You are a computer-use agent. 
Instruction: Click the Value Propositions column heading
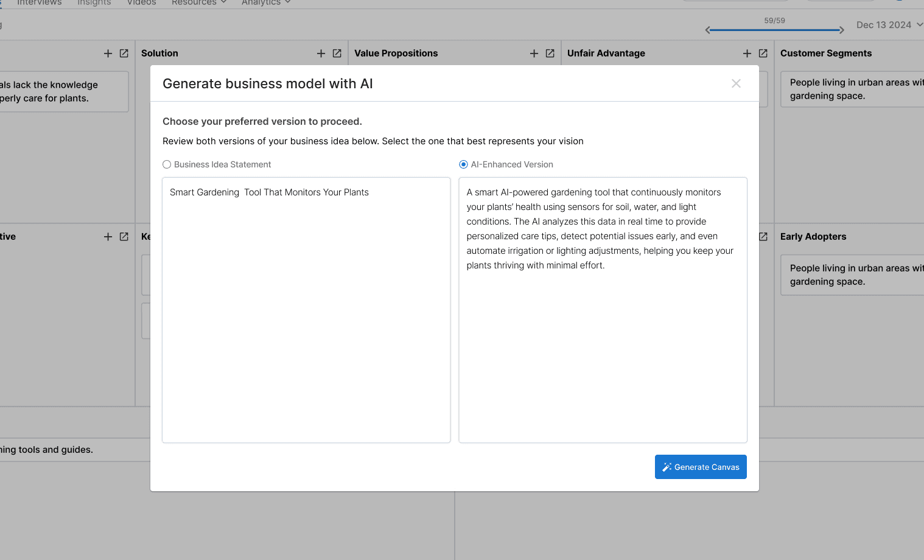(396, 54)
